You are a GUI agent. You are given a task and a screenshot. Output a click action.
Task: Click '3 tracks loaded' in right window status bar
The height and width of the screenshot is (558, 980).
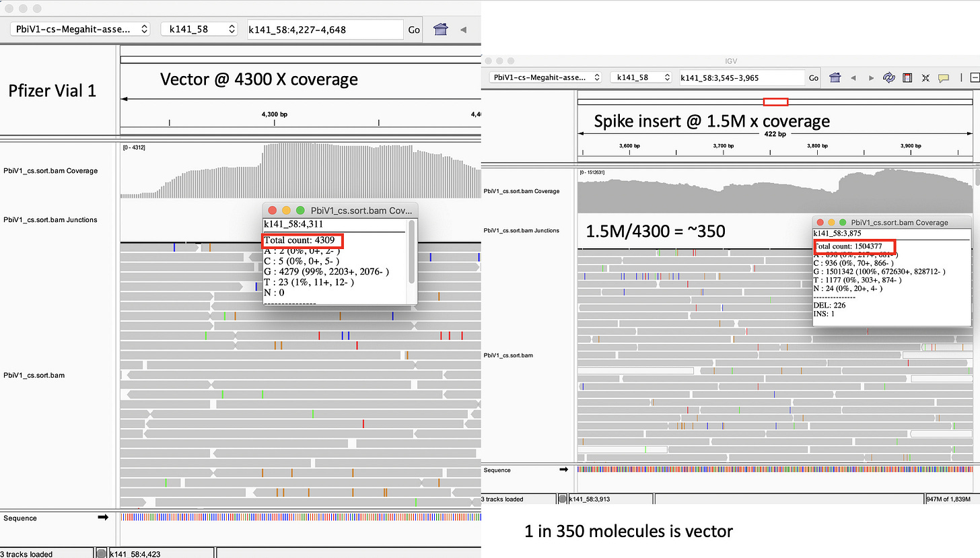(x=502, y=499)
